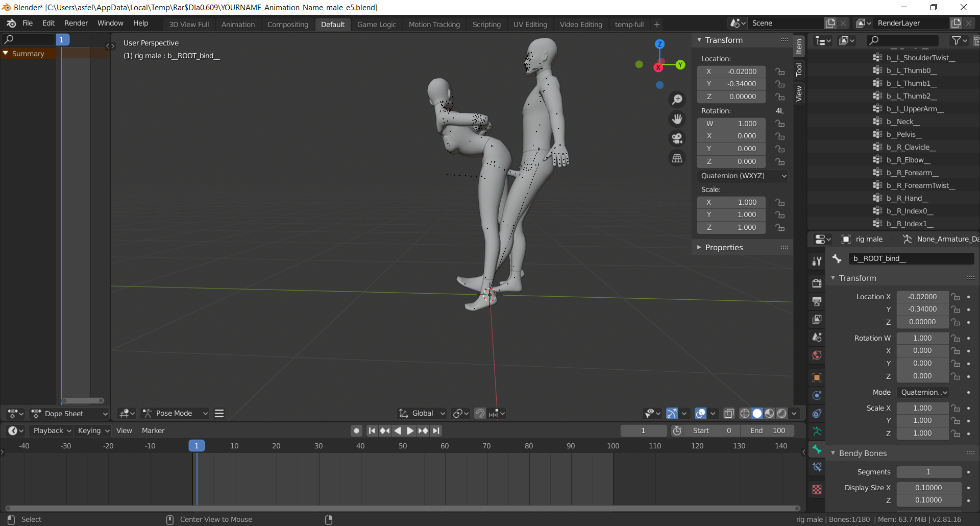Toggle the viewport overlays button
Viewport: 980px width, 526px height.
click(x=701, y=413)
